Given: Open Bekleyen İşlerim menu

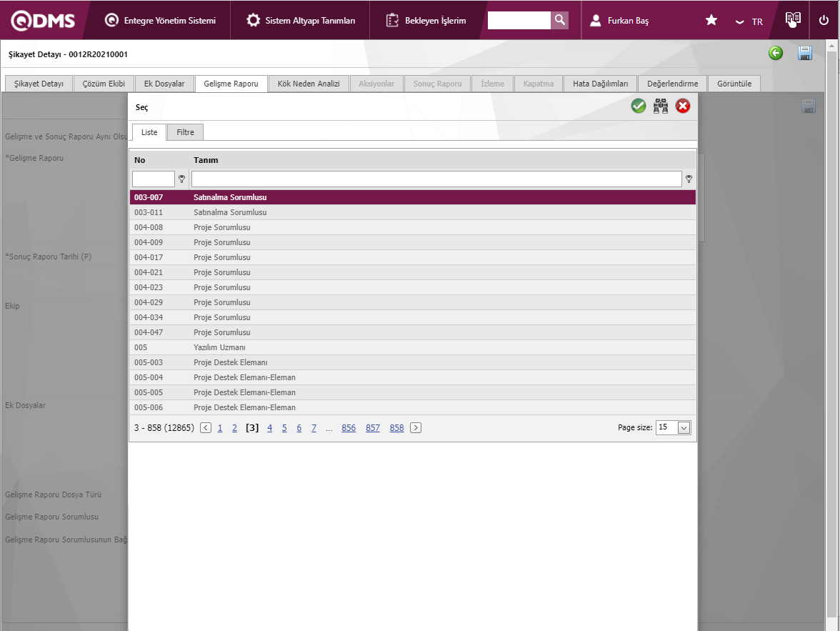Looking at the screenshot, I should click(x=426, y=21).
